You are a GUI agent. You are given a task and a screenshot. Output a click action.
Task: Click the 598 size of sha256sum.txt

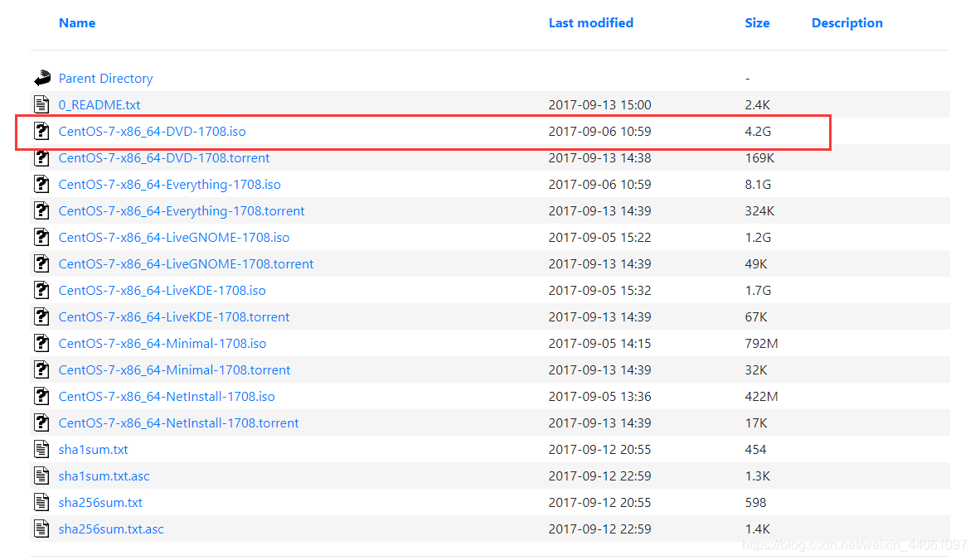pos(755,502)
